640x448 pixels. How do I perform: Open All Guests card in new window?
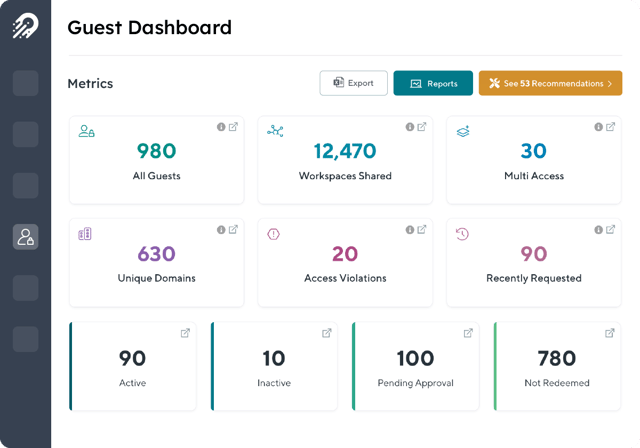pos(233,127)
